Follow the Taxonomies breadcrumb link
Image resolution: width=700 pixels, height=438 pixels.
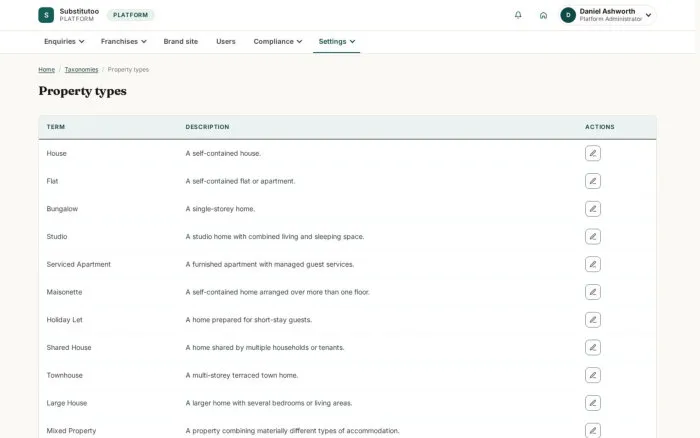tap(81, 70)
